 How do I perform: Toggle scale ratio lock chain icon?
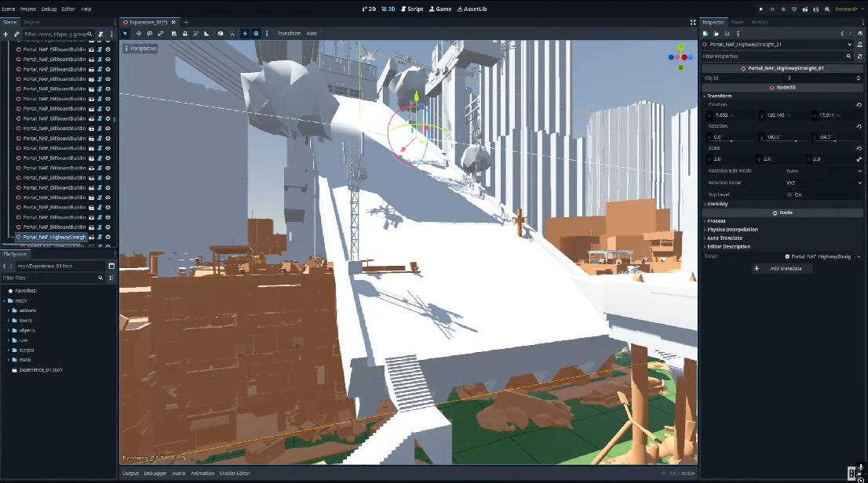coord(859,159)
